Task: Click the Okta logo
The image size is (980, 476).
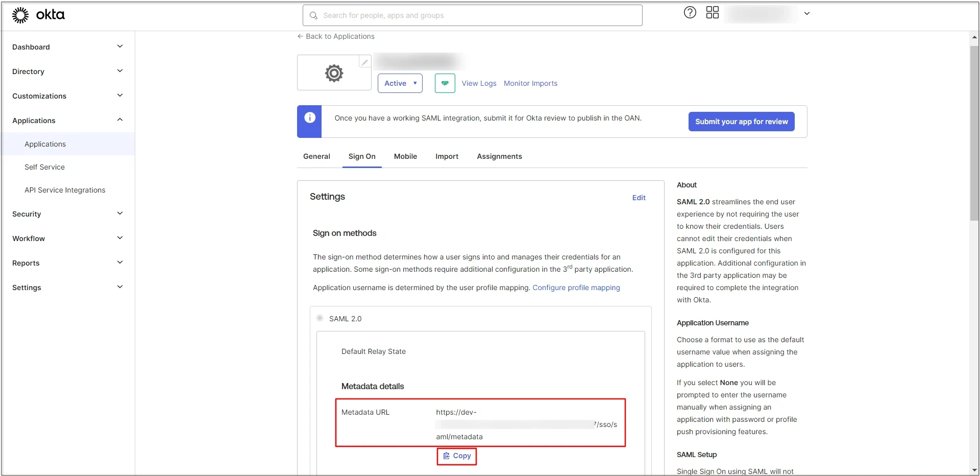Action: click(x=38, y=15)
